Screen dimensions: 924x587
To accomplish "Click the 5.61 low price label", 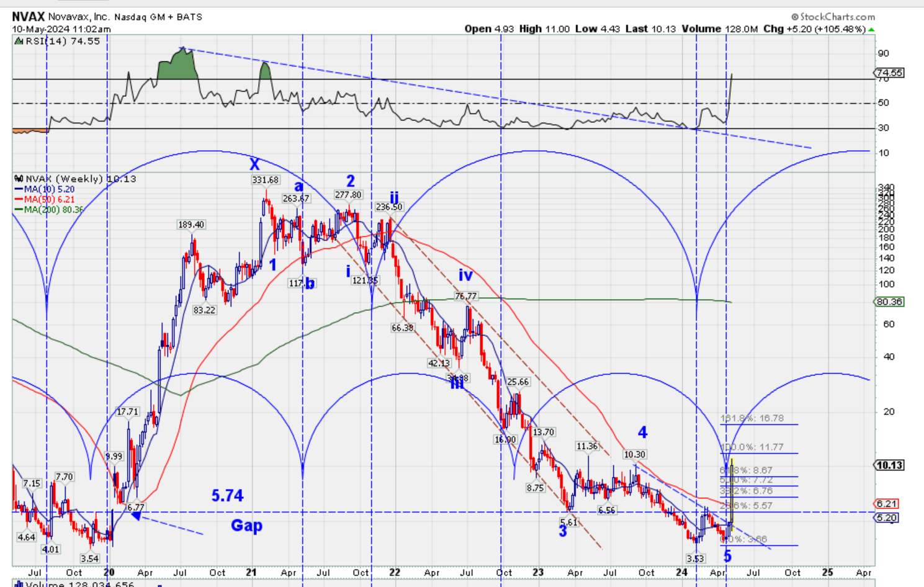I will pyautogui.click(x=568, y=522).
